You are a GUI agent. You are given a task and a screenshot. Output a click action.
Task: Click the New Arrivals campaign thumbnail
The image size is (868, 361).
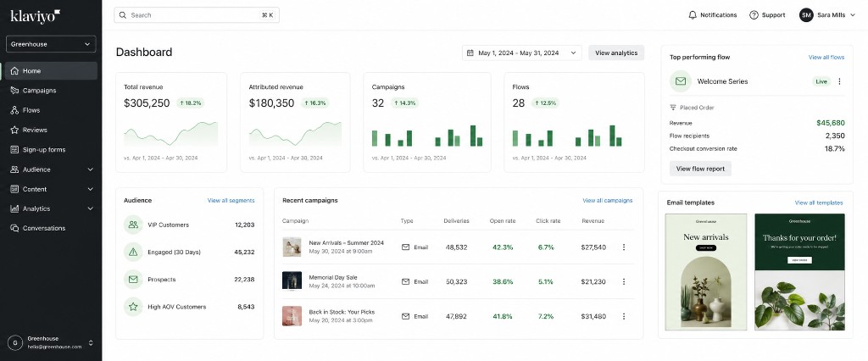pyautogui.click(x=292, y=247)
